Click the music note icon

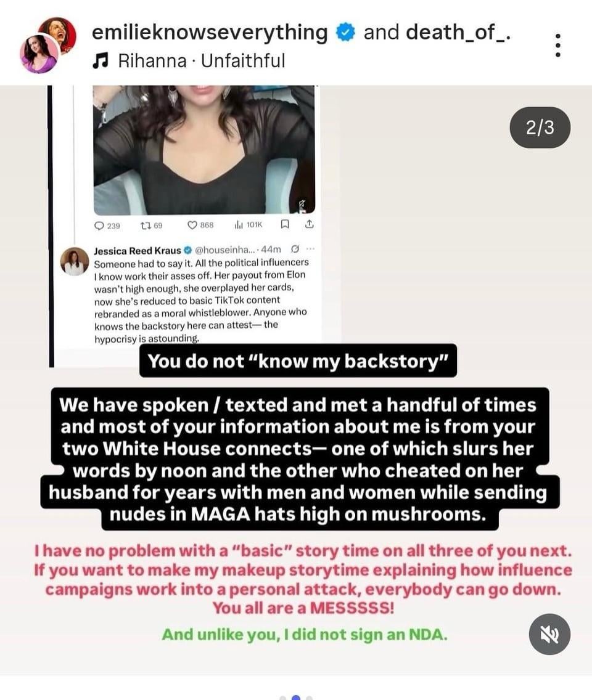click(100, 61)
